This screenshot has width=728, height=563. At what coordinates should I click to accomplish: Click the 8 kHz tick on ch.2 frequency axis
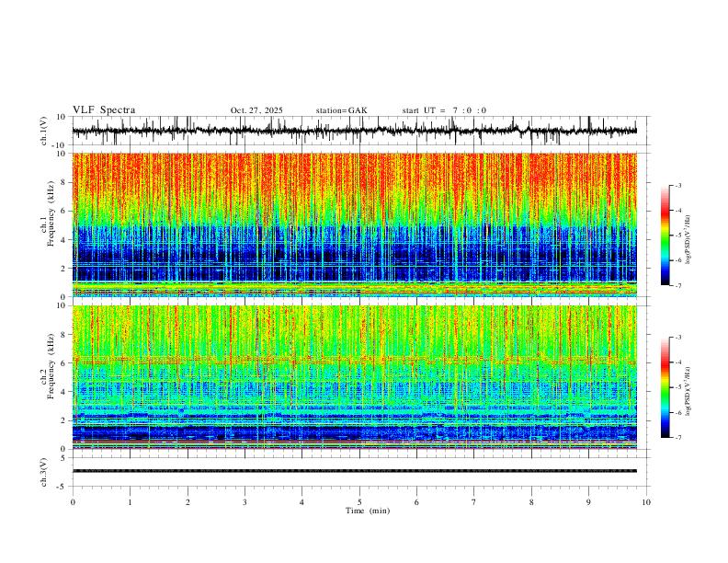tap(63, 335)
